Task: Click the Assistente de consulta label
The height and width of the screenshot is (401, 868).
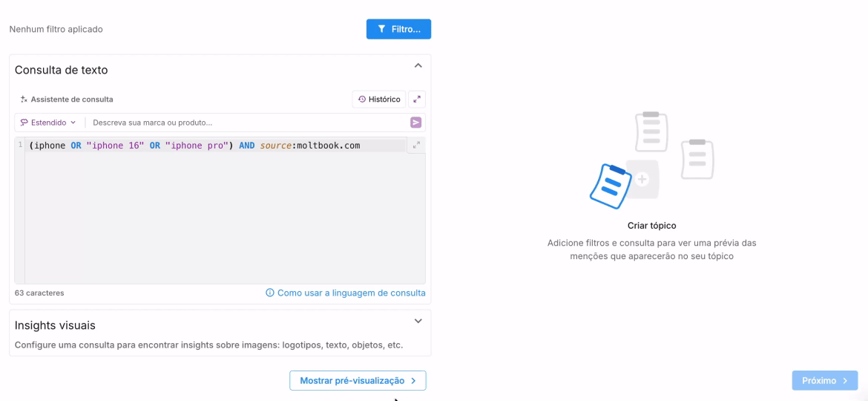Action: click(72, 100)
